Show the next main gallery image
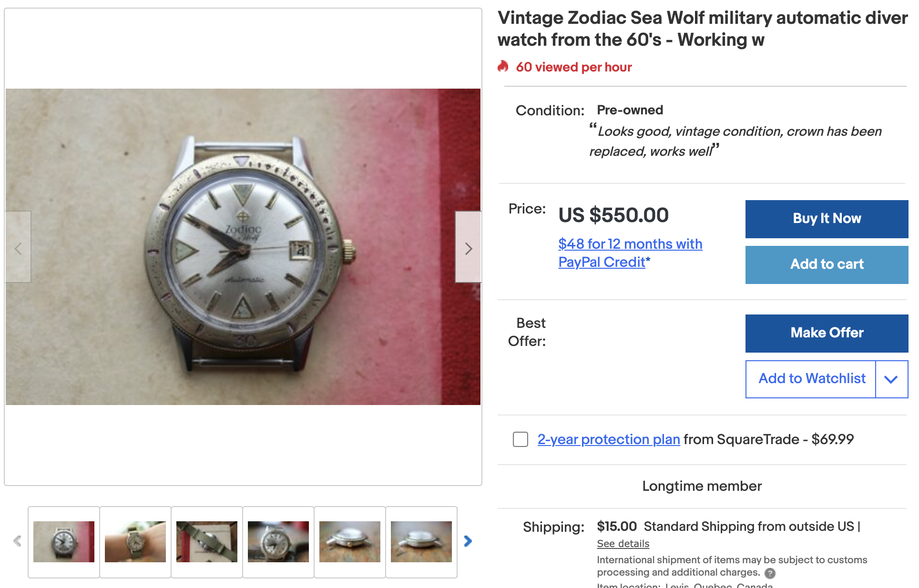Screen dimensions: 919x588 coord(468,247)
